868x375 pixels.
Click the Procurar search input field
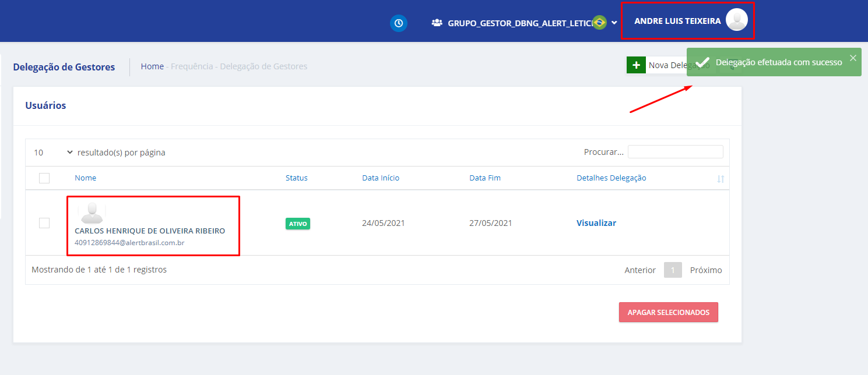point(675,152)
